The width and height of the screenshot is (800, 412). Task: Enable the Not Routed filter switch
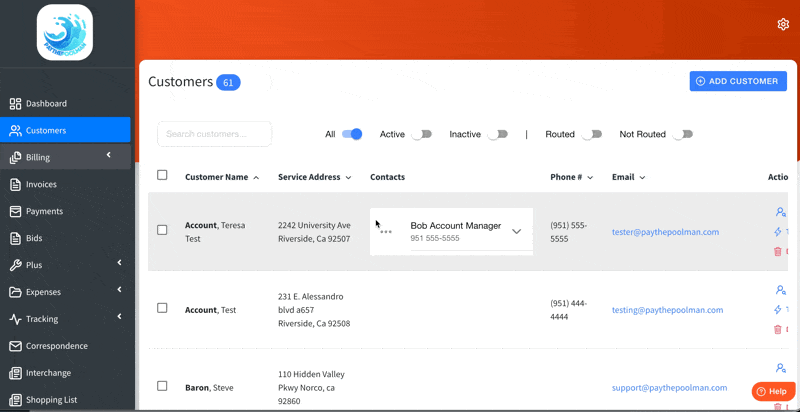(683, 134)
